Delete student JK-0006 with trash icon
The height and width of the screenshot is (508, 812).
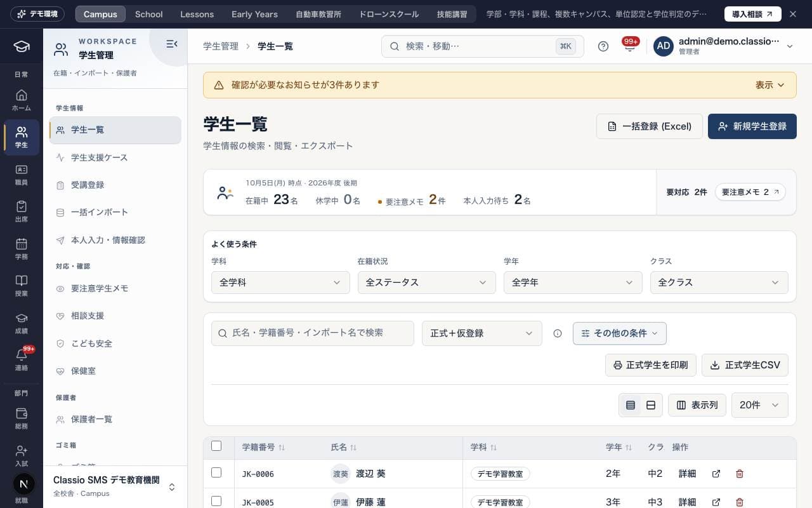pos(739,474)
